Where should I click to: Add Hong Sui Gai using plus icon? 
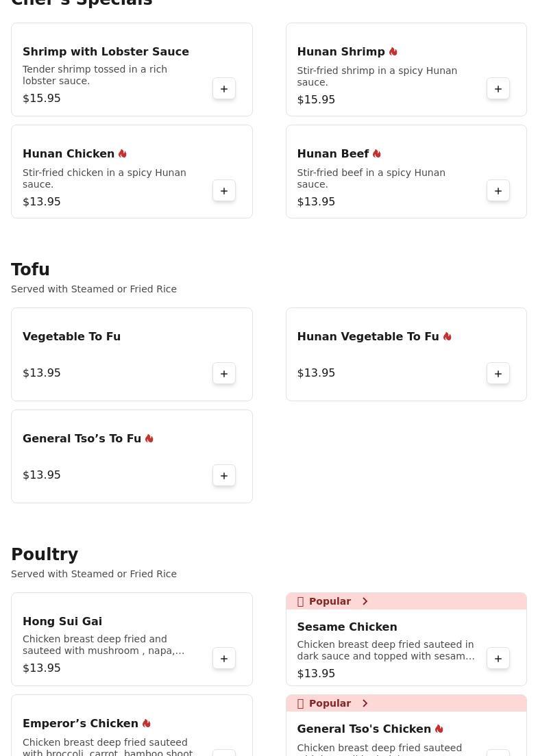(x=224, y=659)
